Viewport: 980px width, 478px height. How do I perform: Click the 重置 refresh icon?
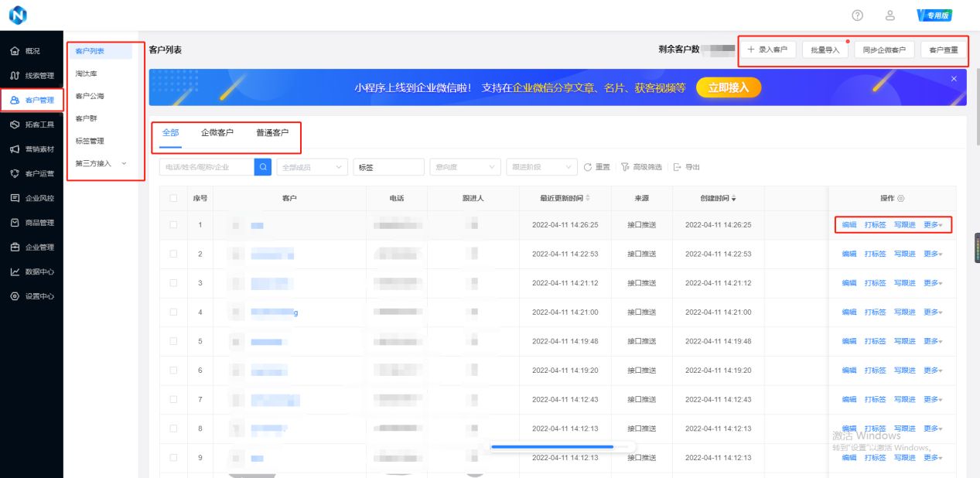click(x=590, y=167)
